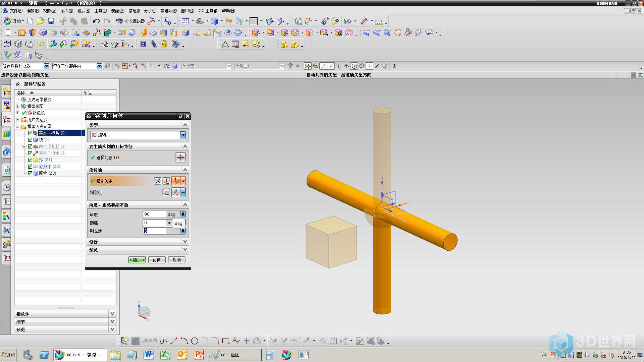Open the GC 工具箱 menu
644x362 pixels.
(x=208, y=11)
